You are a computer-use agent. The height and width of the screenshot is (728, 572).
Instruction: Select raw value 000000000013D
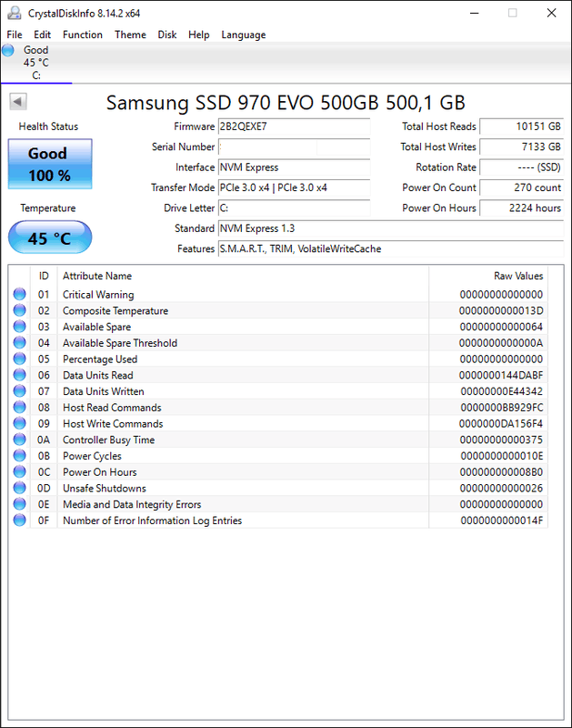tap(501, 310)
